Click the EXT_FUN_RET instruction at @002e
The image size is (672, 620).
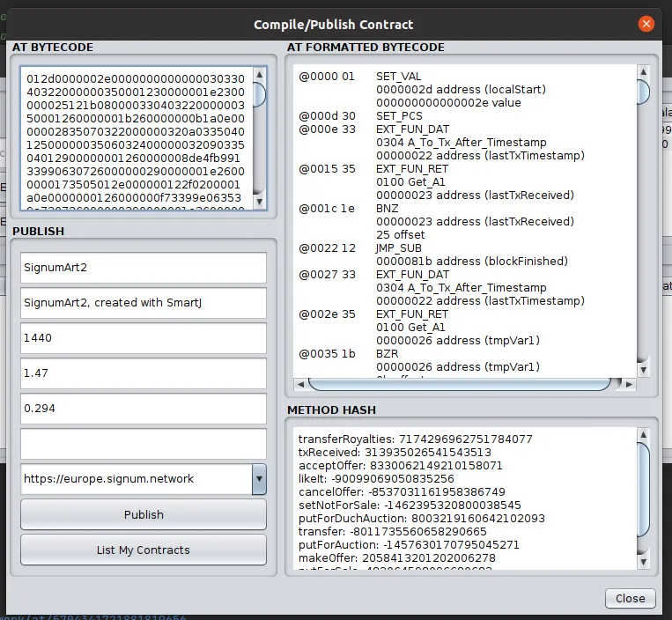[412, 314]
